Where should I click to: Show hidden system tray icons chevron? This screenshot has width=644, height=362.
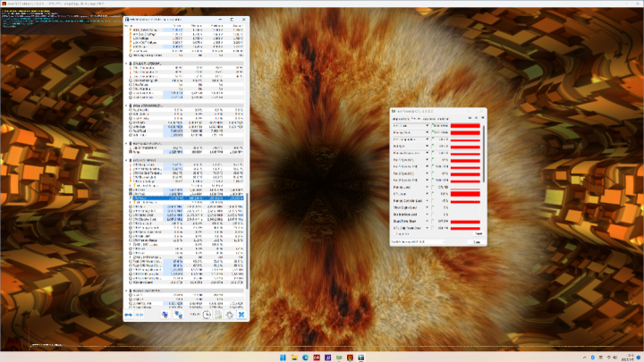[584, 358]
